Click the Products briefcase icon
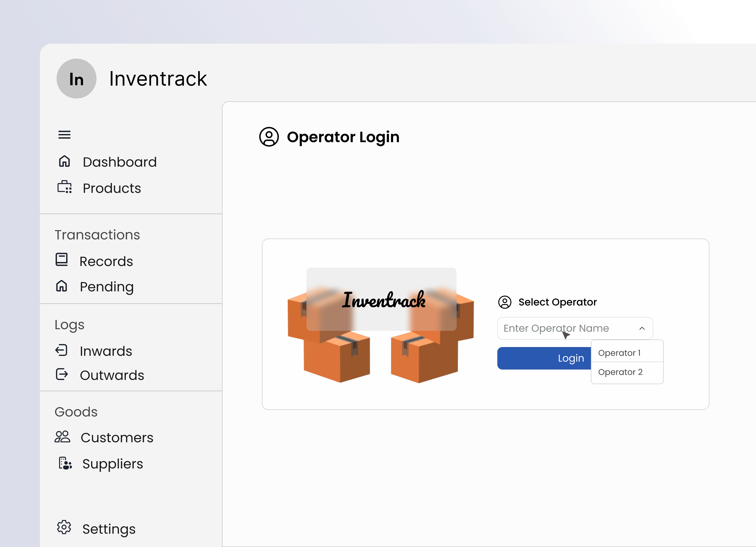The image size is (756, 547). tap(64, 187)
